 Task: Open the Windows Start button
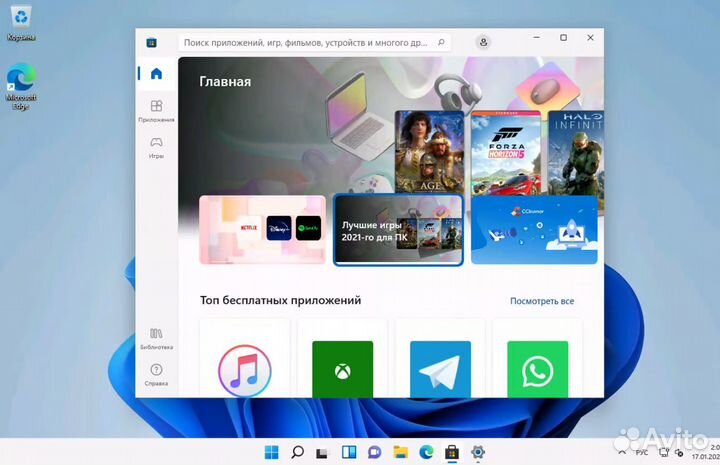point(271,452)
